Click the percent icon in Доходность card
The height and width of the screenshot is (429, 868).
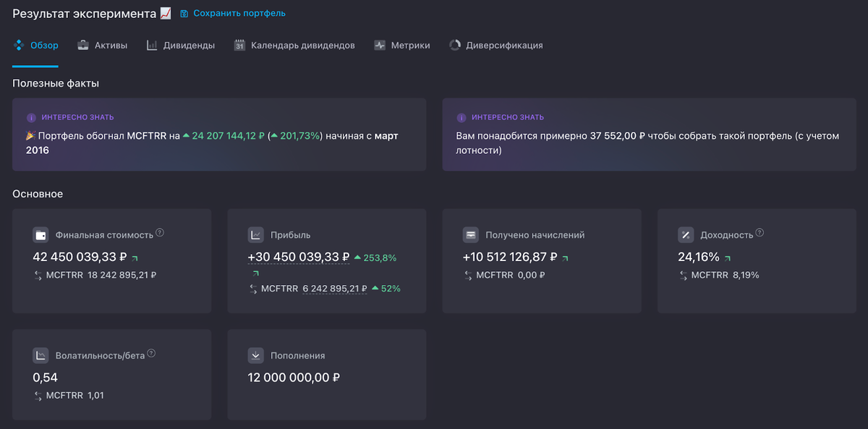pos(685,235)
